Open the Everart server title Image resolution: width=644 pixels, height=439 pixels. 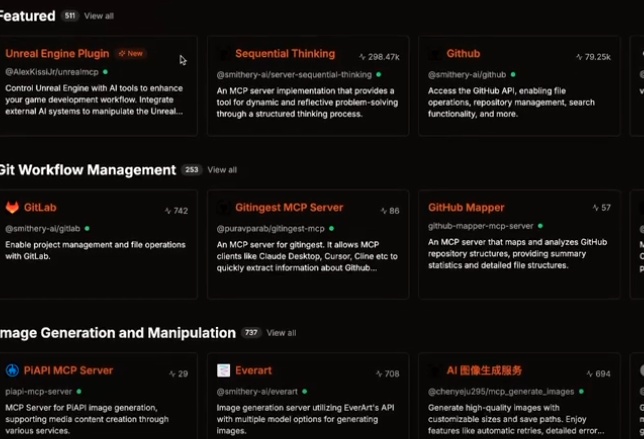253,370
